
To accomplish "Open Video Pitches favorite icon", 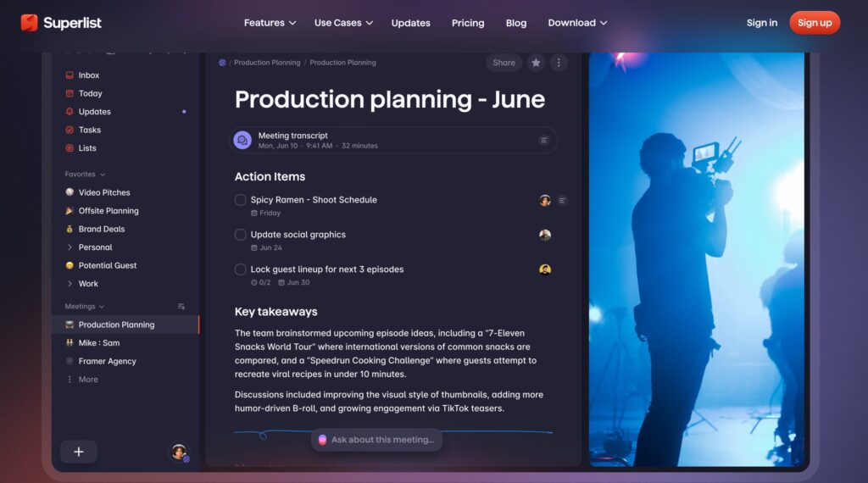I will point(70,192).
